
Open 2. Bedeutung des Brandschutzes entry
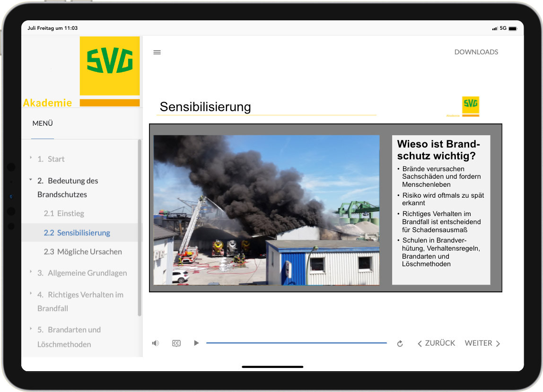[x=68, y=187]
